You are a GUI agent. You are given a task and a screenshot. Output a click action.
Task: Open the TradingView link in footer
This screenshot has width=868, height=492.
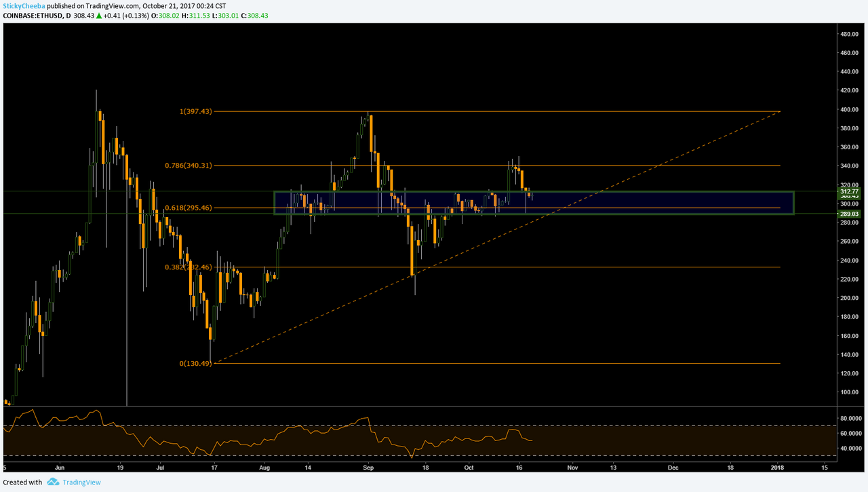(x=82, y=482)
